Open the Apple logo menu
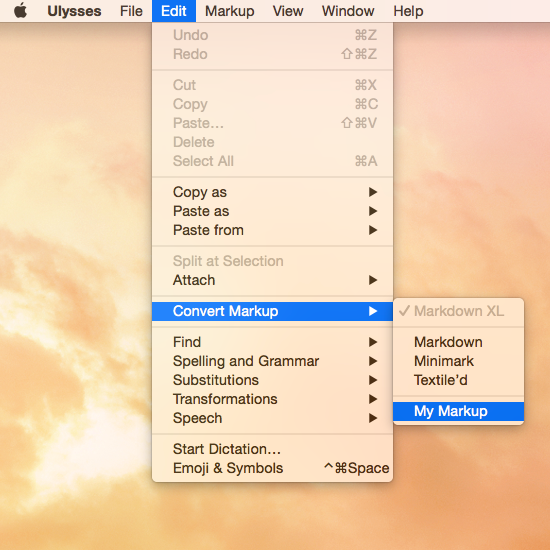The width and height of the screenshot is (550, 550). click(x=20, y=11)
